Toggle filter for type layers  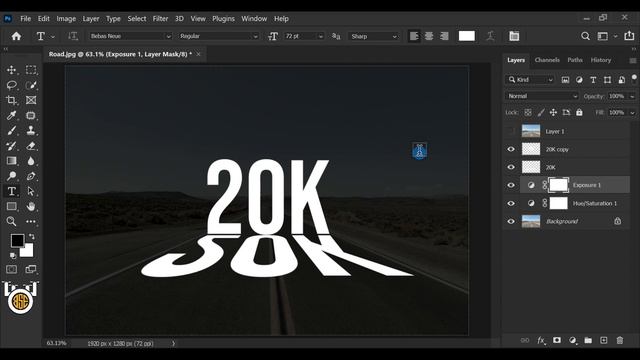[x=593, y=80]
